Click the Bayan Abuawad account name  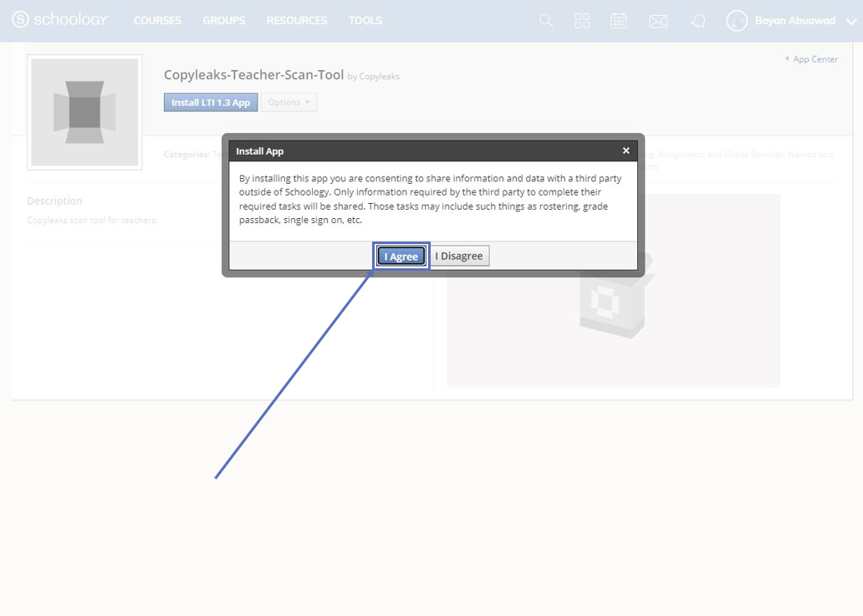(x=794, y=21)
